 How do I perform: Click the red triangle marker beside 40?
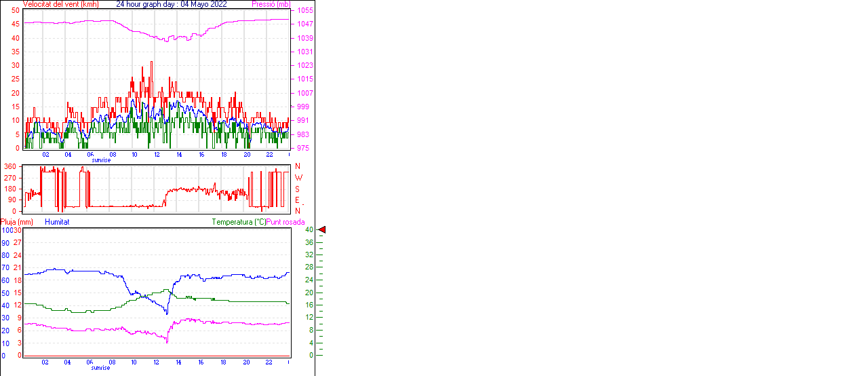[x=322, y=230]
